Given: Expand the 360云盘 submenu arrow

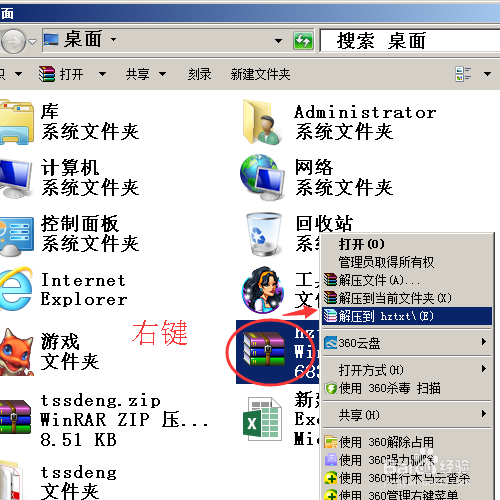Looking at the screenshot, I should click(x=484, y=342).
